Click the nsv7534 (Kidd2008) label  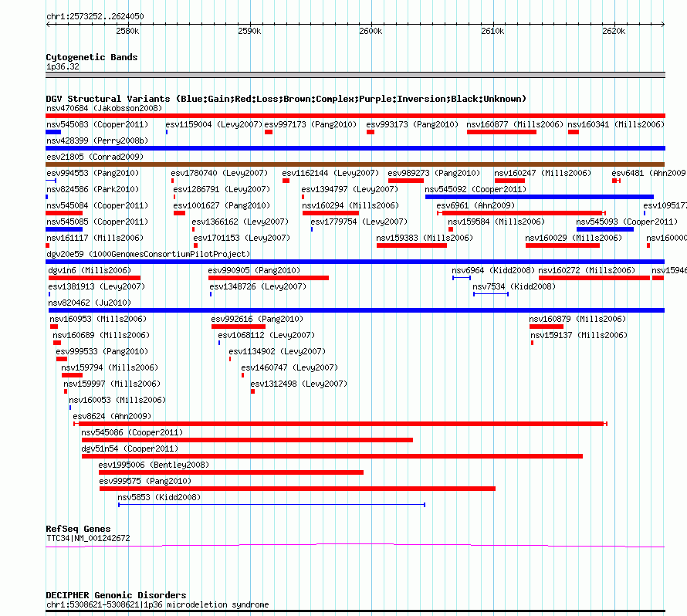(x=514, y=286)
